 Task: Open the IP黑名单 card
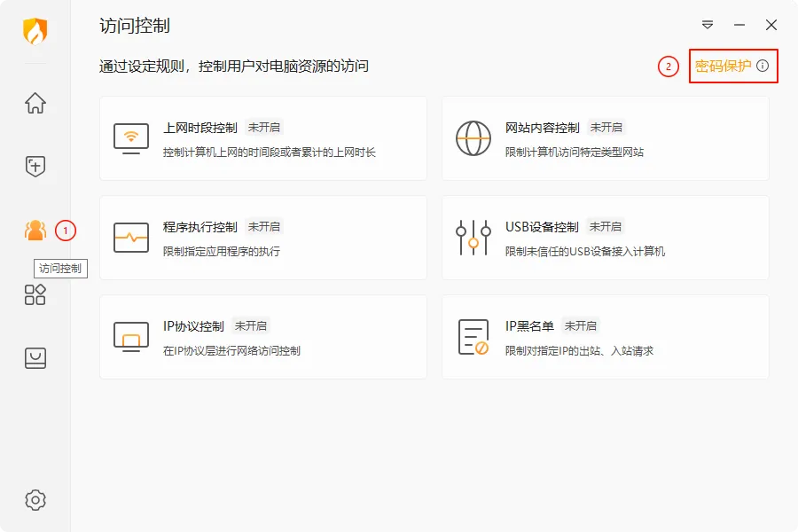[605, 337]
